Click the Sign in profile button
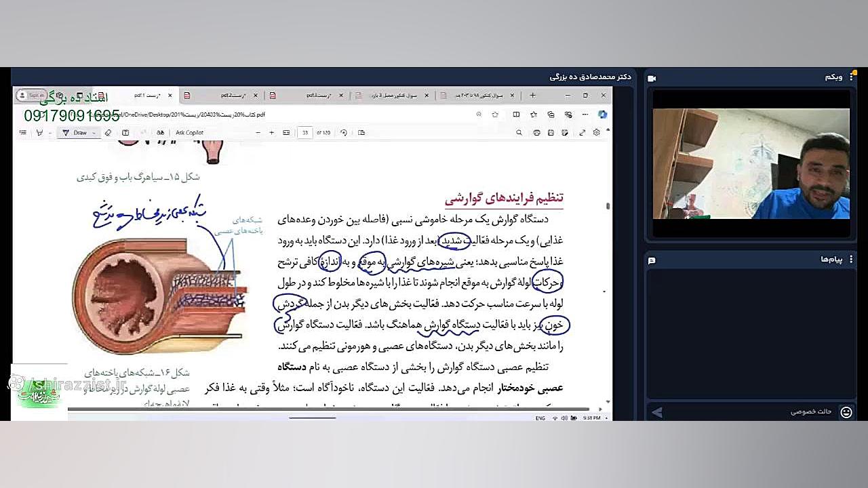 click(x=31, y=96)
